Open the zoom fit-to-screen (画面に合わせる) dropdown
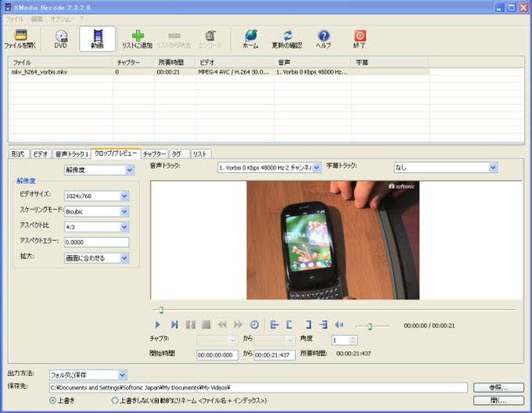This screenshot has width=532, height=413. coord(96,258)
